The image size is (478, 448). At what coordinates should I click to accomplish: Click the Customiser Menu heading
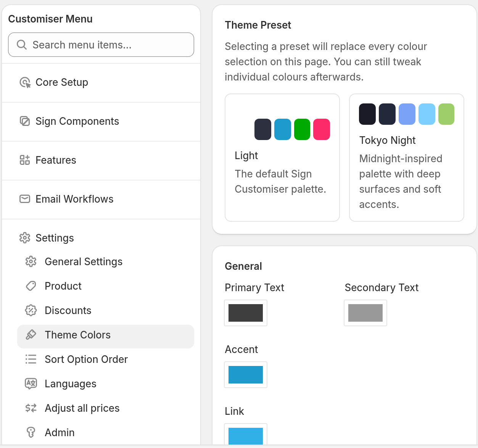pyautogui.click(x=50, y=19)
